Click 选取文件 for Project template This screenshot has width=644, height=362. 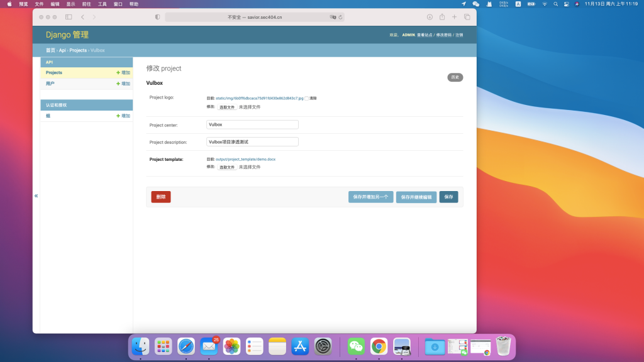coord(226,167)
